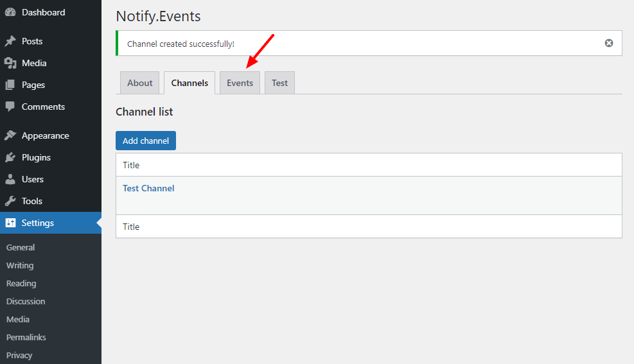Click the Plugins plug icon
The height and width of the screenshot is (364, 634).
tap(10, 157)
